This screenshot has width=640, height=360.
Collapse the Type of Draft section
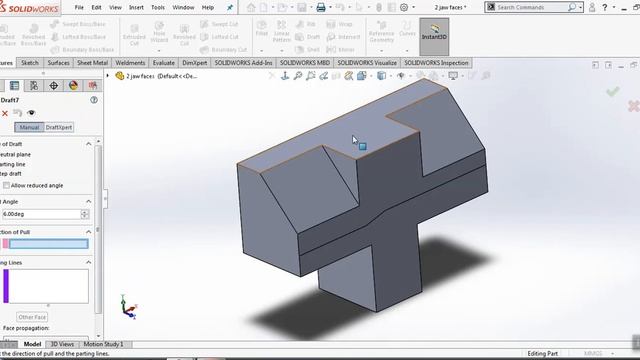pyautogui.click(x=89, y=144)
